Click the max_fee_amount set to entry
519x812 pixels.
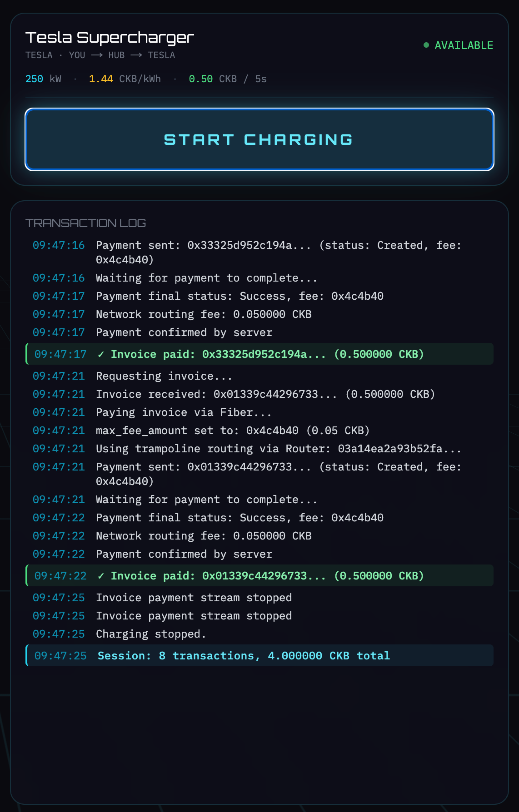[259, 431]
